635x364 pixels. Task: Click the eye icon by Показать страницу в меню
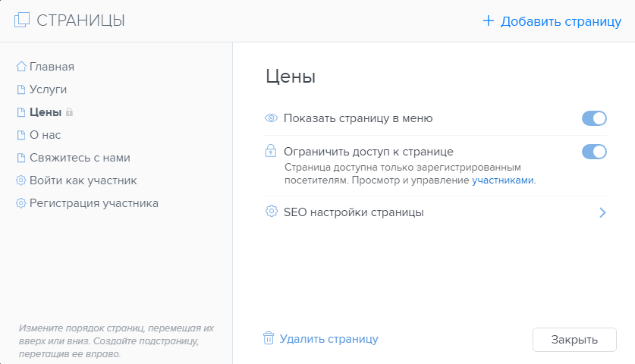[271, 118]
